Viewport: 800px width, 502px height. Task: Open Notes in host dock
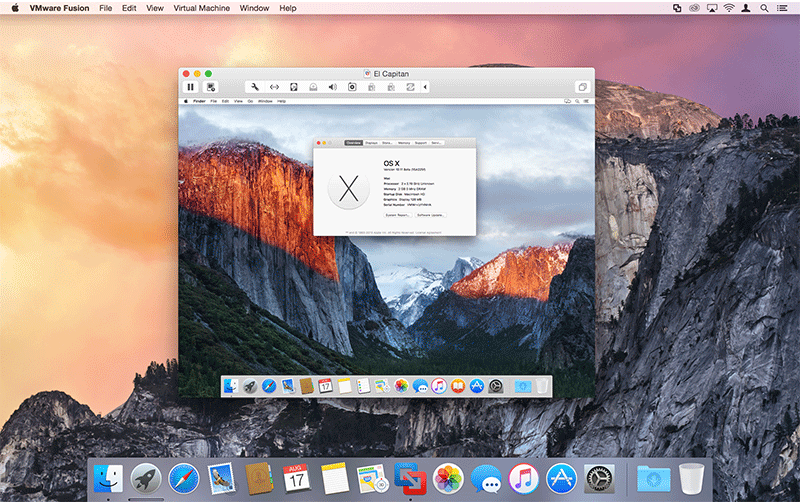[335, 479]
